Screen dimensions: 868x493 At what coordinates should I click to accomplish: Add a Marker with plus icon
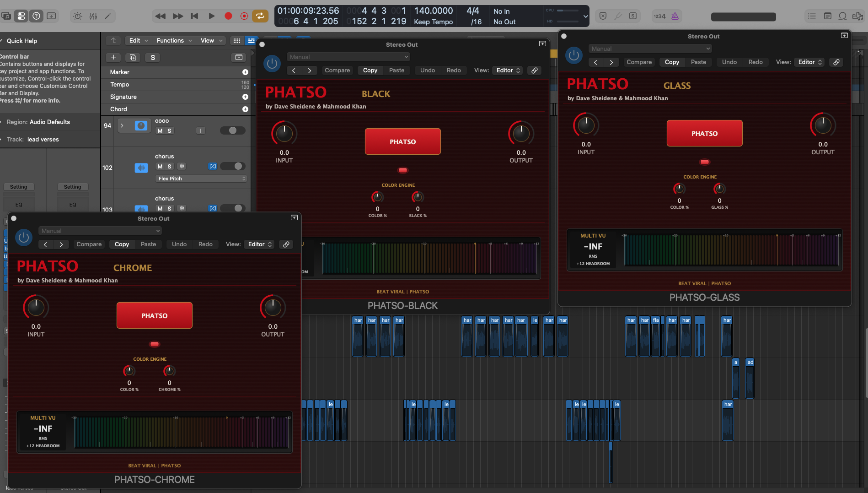pos(245,72)
